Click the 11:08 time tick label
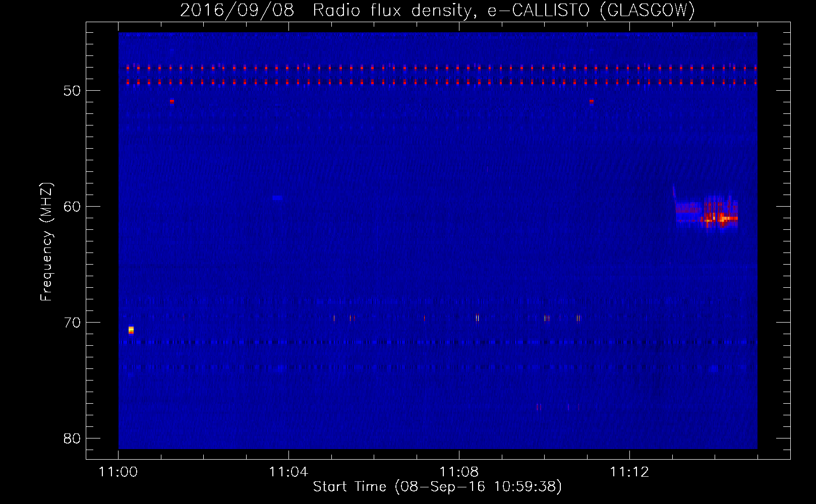816x504 pixels. 459,472
